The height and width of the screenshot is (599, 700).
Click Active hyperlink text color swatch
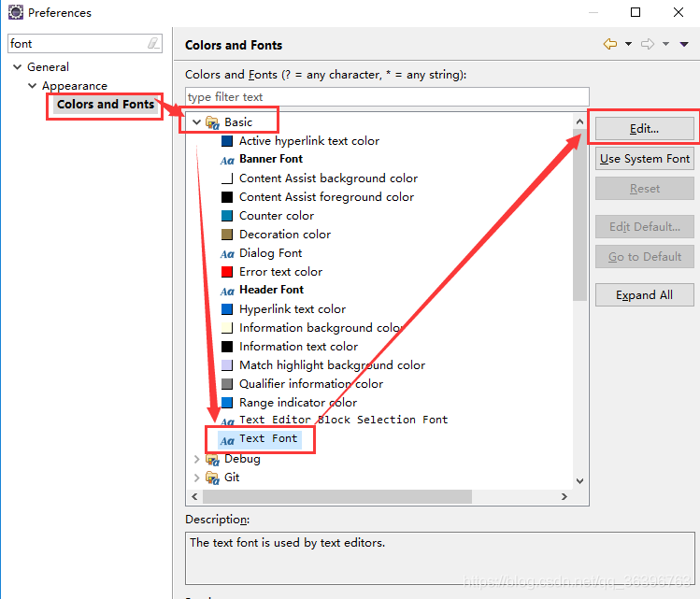227,141
